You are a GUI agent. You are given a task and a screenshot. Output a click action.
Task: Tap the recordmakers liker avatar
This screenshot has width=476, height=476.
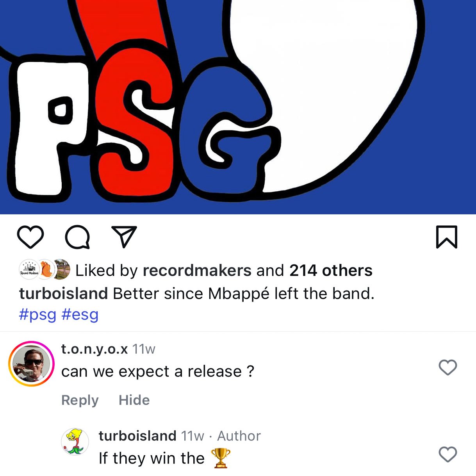29,269
